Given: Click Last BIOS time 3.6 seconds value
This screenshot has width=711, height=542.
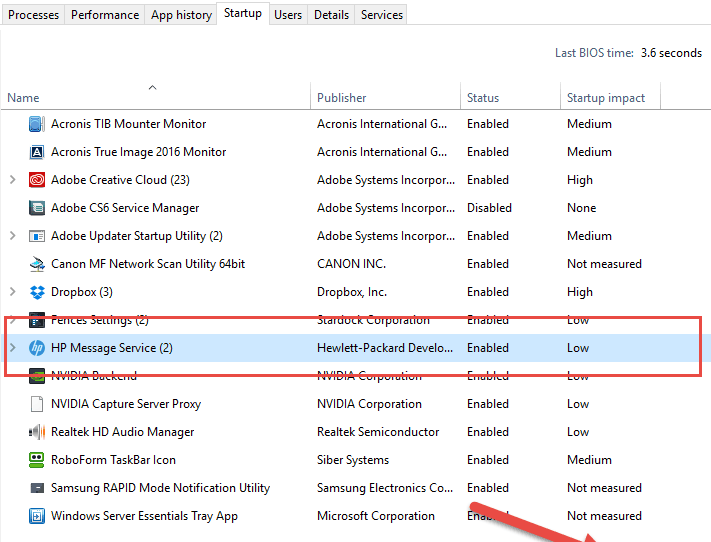Looking at the screenshot, I should point(671,53).
